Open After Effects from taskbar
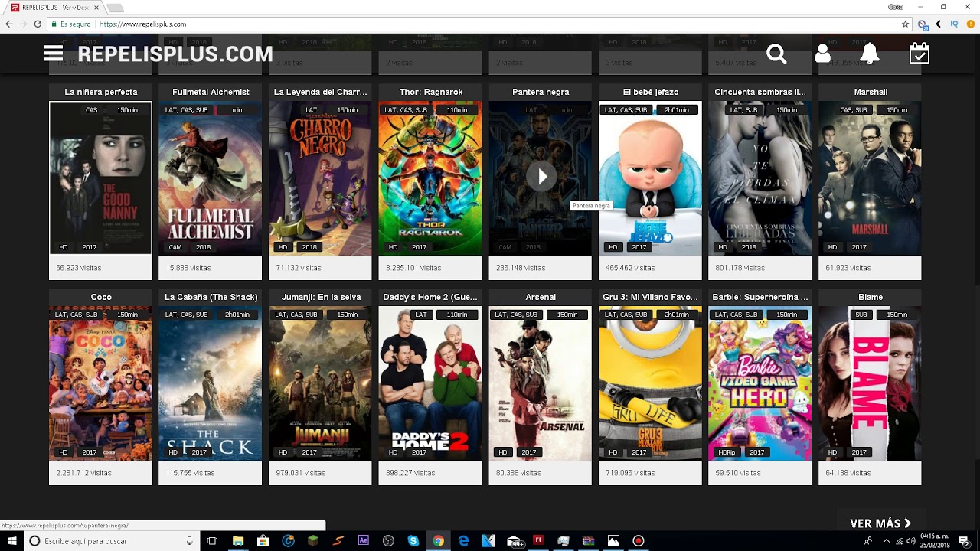This screenshot has width=980, height=551. pyautogui.click(x=363, y=540)
